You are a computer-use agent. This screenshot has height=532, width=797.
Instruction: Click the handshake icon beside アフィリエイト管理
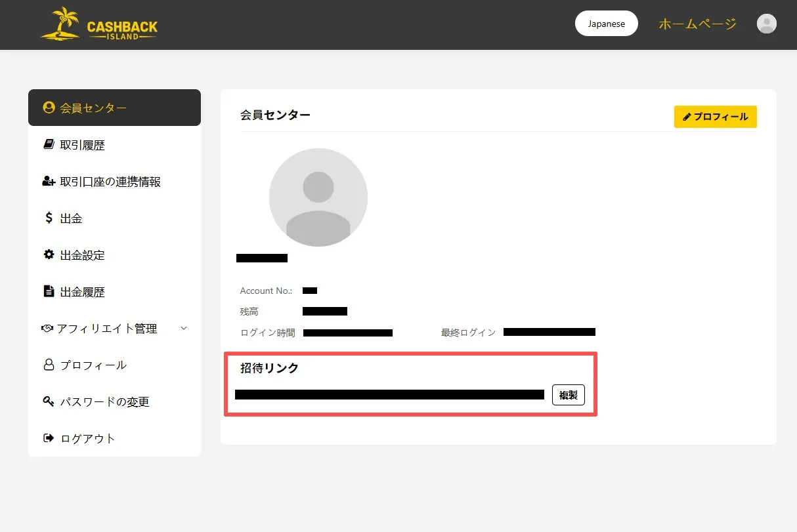click(x=47, y=329)
